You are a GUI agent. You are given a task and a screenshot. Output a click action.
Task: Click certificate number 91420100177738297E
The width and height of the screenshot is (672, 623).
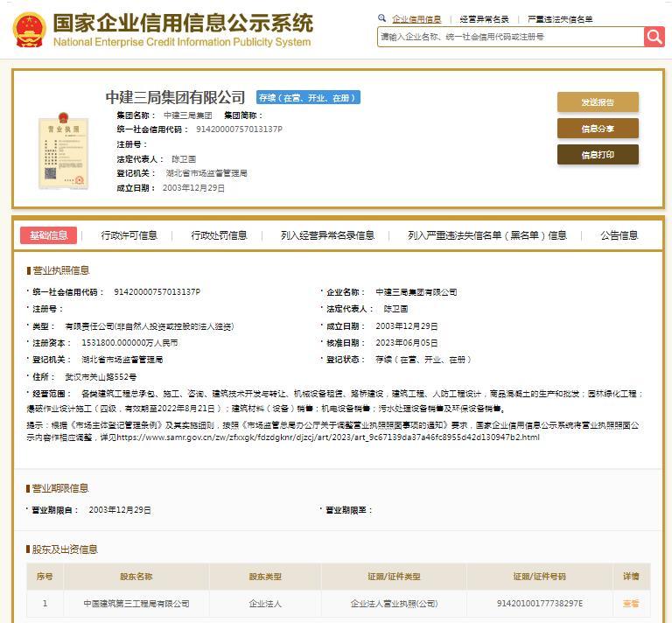coord(540,603)
